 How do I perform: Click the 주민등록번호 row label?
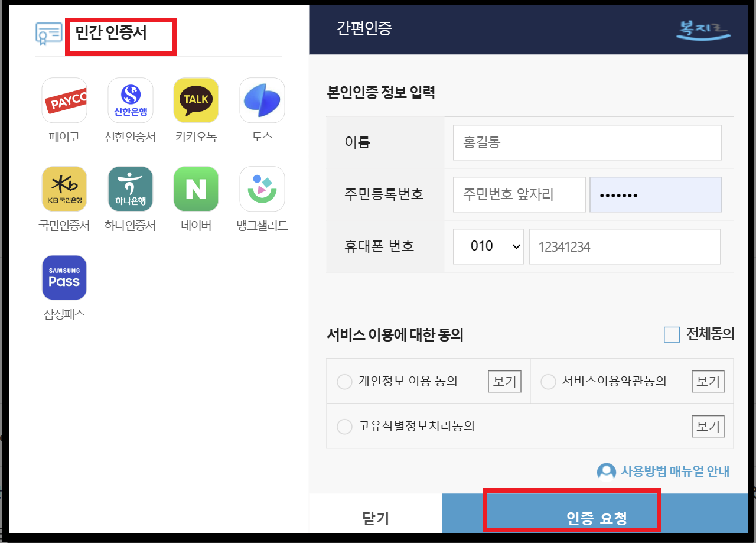pos(384,194)
